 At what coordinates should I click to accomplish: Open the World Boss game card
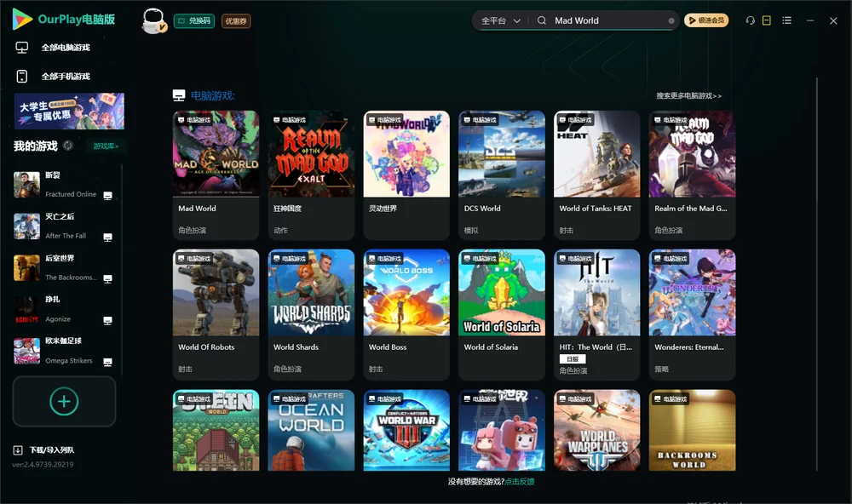[406, 314]
